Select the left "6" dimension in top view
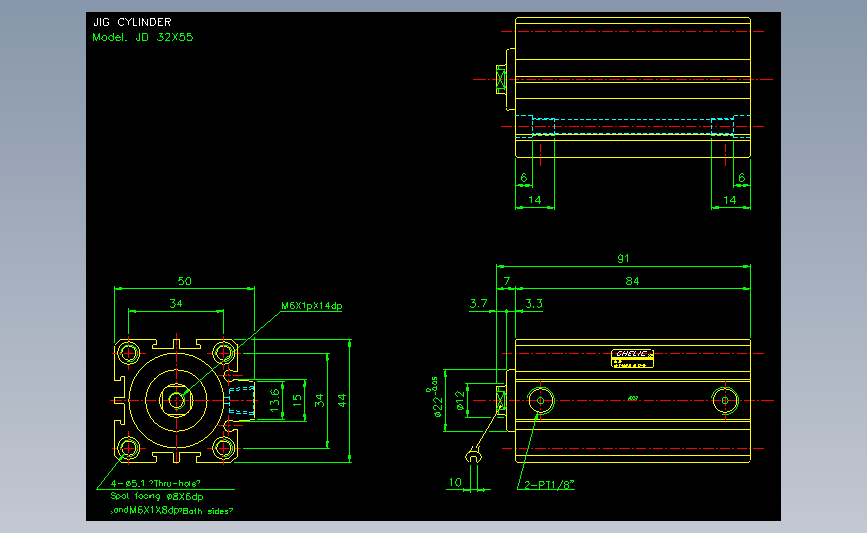The height and width of the screenshot is (533, 867). (x=524, y=178)
